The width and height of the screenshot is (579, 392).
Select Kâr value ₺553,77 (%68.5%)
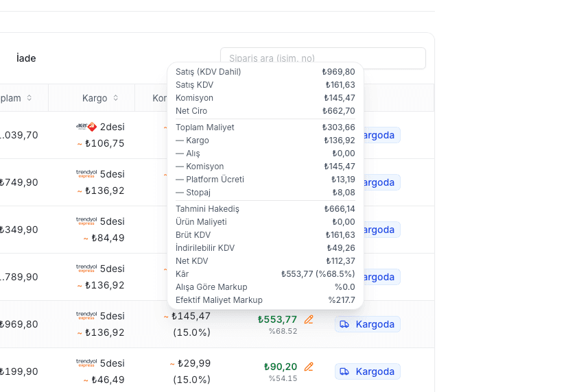pyautogui.click(x=318, y=273)
